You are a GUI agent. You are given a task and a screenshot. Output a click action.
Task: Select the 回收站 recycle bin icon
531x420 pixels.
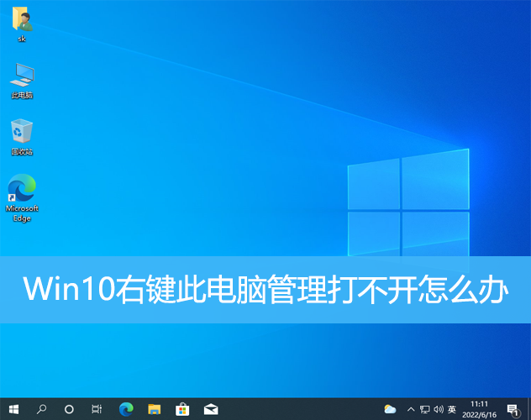(x=22, y=134)
